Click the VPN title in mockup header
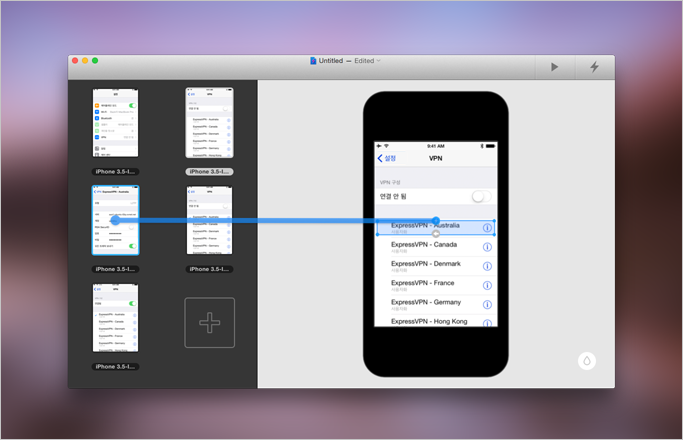 [436, 158]
